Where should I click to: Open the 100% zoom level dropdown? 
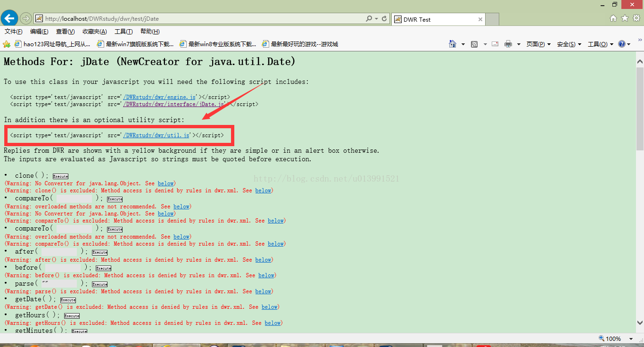[x=631, y=339]
